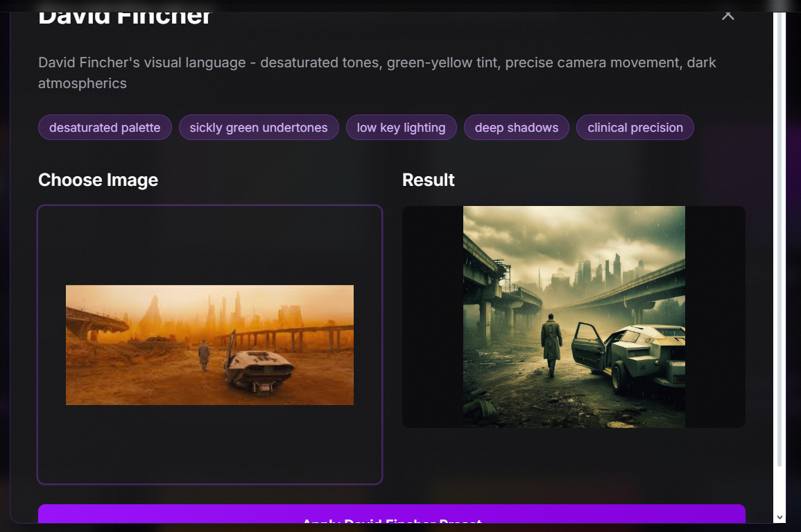Screen dimensions: 801x532
Task: Click the vertical scrollbar thumb
Action: [780, 239]
